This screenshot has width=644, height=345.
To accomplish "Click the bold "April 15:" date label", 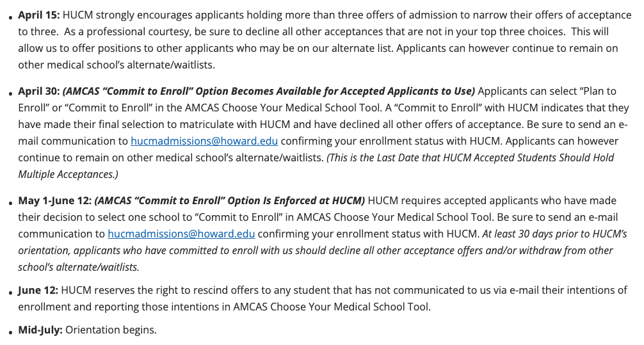I will click(x=38, y=14).
